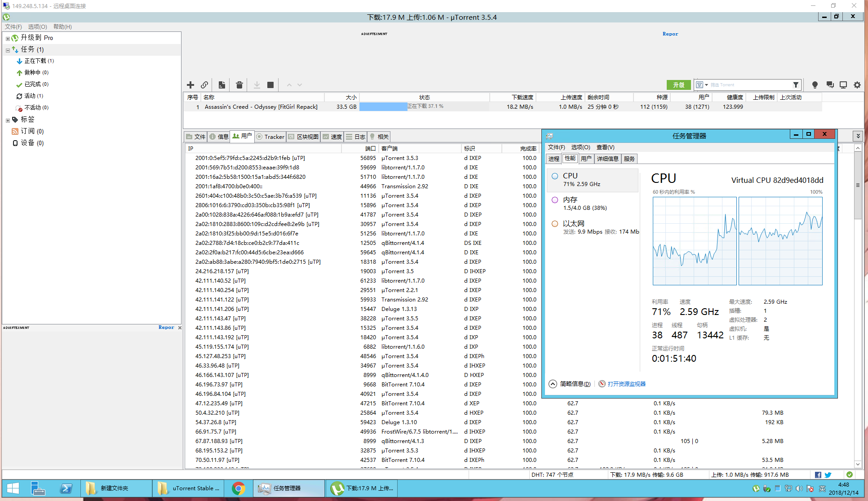Click the Remove Torrent trash icon
The width and height of the screenshot is (868, 501).
point(239,85)
